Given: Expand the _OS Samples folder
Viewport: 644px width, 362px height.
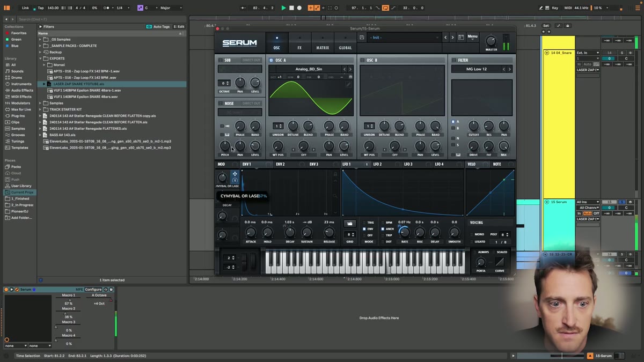Looking at the screenshot, I should tap(40, 39).
